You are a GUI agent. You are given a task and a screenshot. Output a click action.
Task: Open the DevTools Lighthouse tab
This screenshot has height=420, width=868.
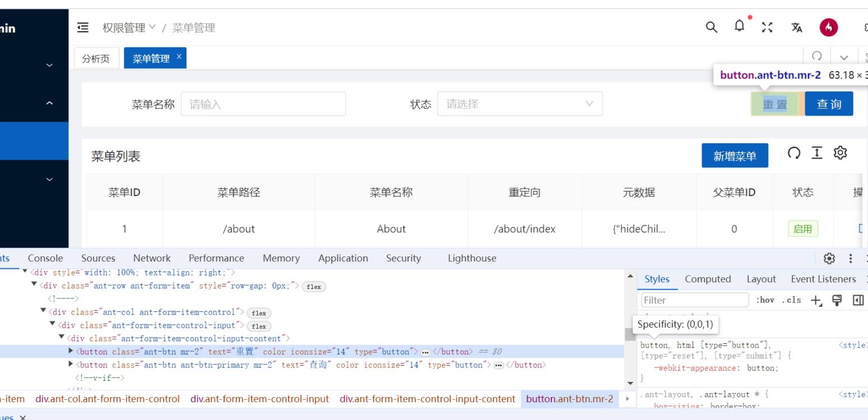472,258
